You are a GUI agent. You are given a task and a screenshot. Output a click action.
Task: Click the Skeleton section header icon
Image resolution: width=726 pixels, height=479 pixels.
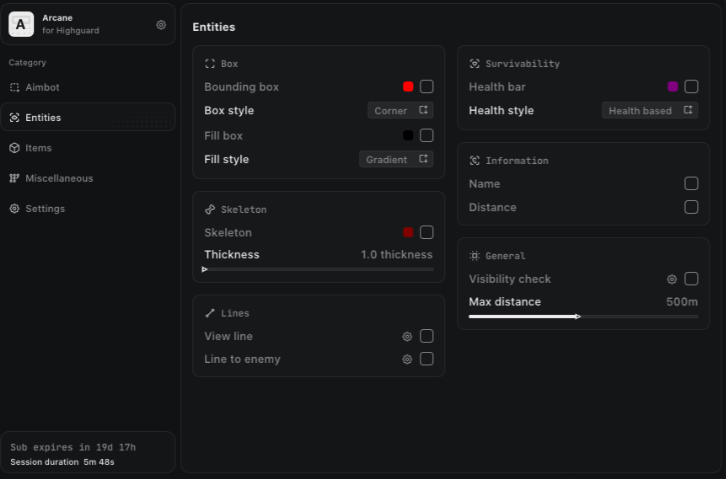[x=210, y=210]
